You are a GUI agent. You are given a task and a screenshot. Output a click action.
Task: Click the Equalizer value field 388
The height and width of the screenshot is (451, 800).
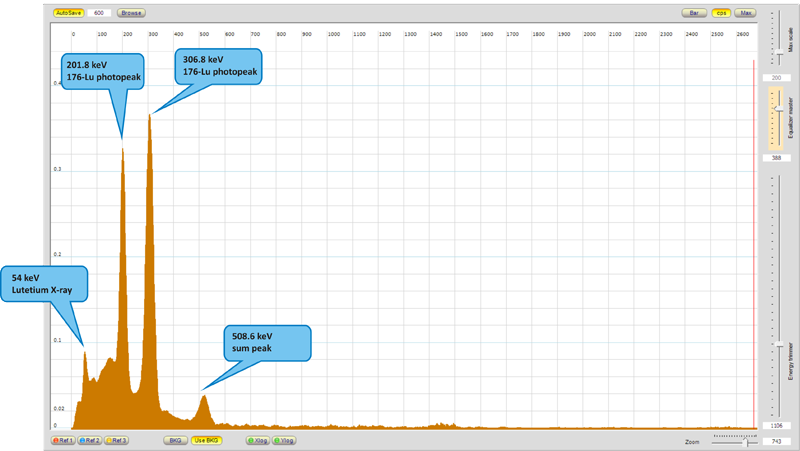777,158
